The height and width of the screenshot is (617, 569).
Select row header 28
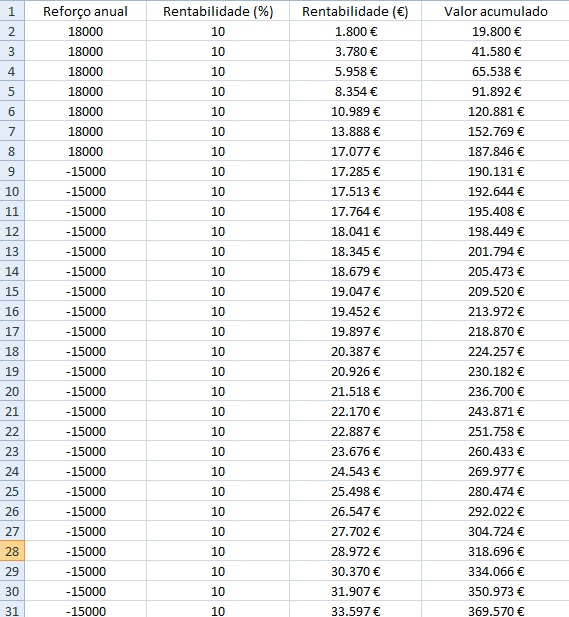(12, 551)
